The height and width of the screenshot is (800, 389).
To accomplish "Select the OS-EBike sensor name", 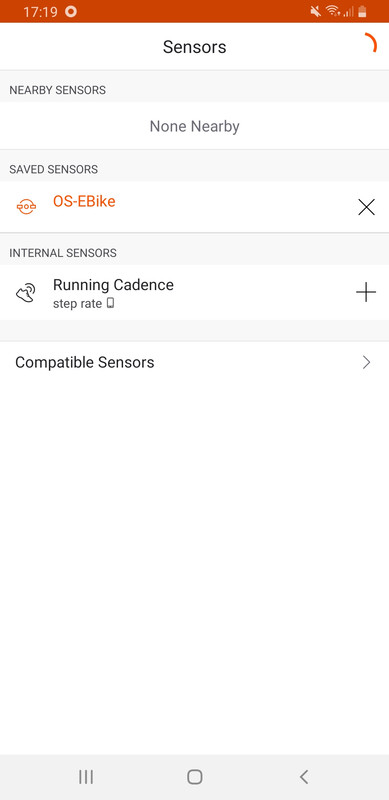I will click(84, 201).
